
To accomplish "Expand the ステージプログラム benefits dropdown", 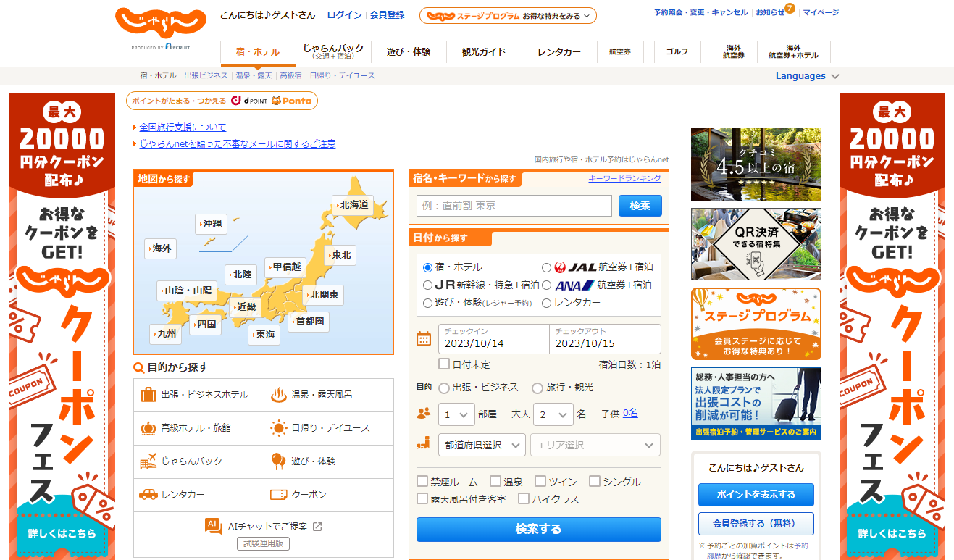I will coord(508,15).
